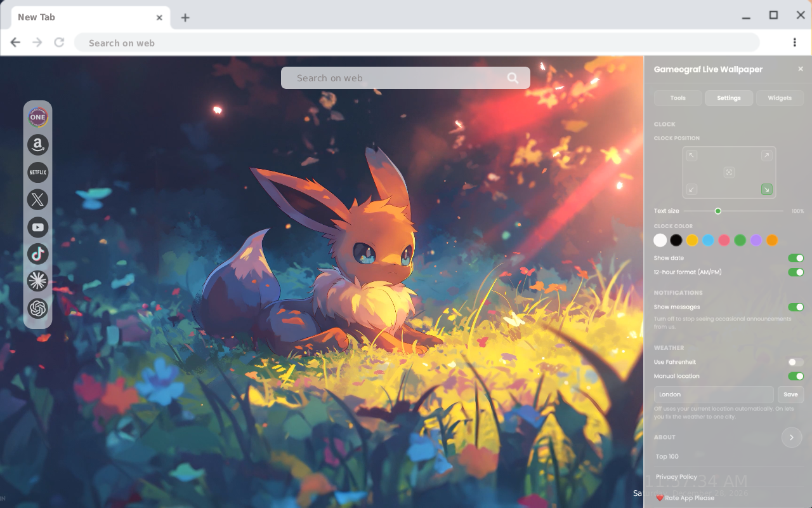Viewport: 812px width, 508px height.
Task: Open the browser three-dot menu
Action: click(x=794, y=43)
